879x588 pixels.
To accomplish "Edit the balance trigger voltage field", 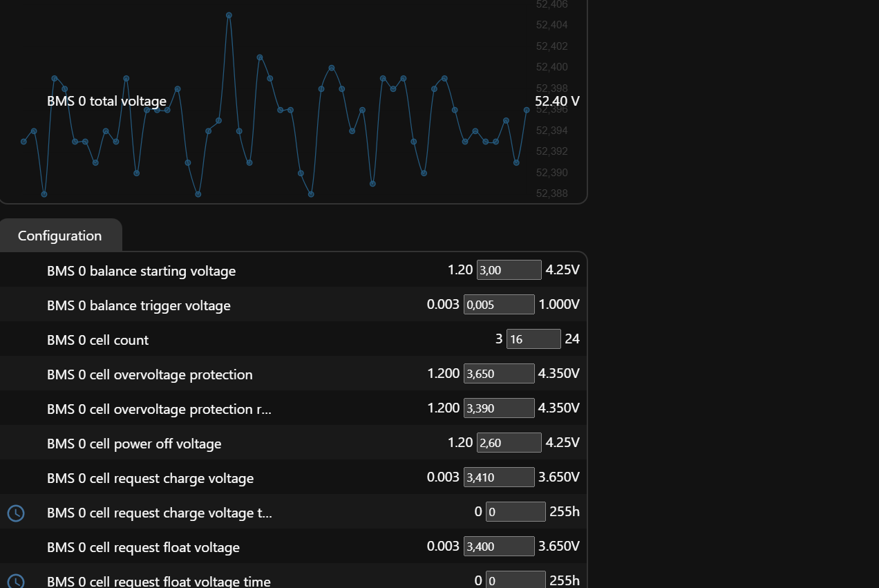I will (x=499, y=305).
